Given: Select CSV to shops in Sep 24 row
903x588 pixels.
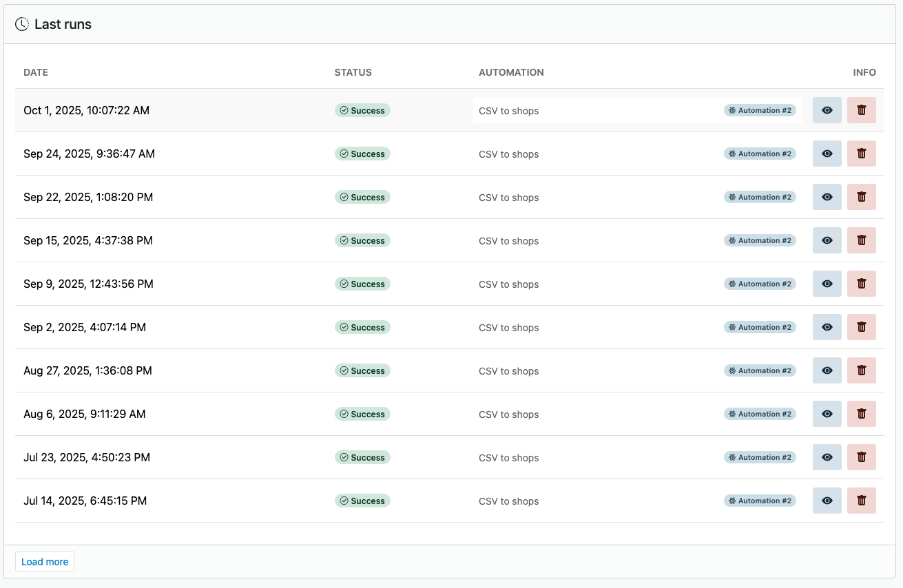Looking at the screenshot, I should click(x=509, y=154).
